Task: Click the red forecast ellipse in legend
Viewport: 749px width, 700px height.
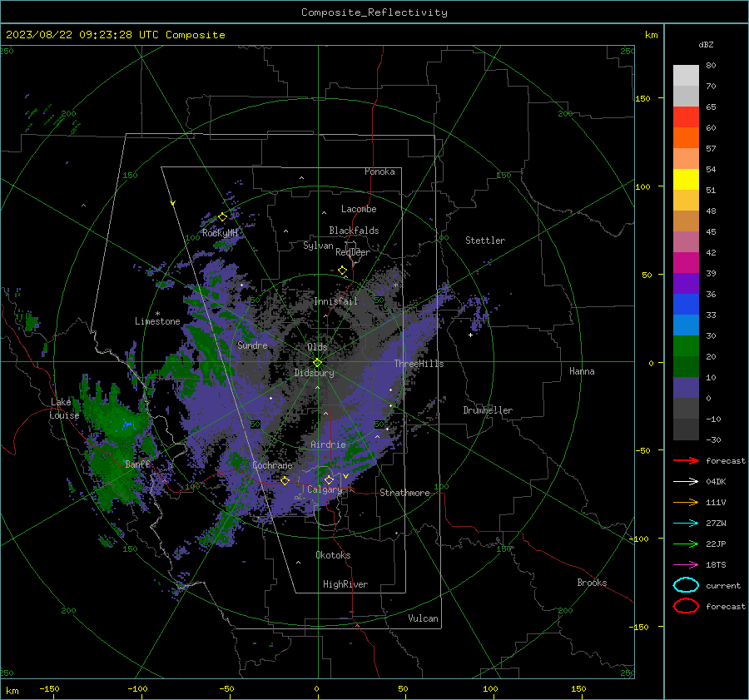Action: pyautogui.click(x=686, y=606)
